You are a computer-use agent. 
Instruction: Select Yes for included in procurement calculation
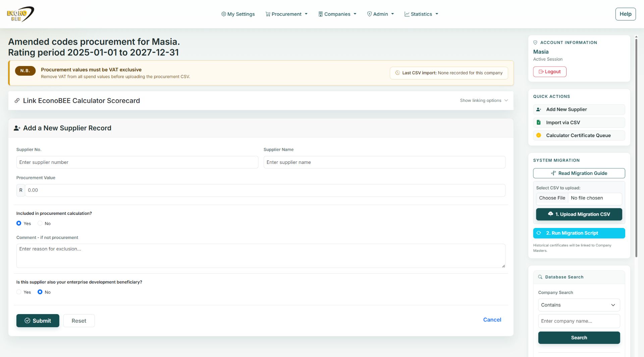(19, 223)
